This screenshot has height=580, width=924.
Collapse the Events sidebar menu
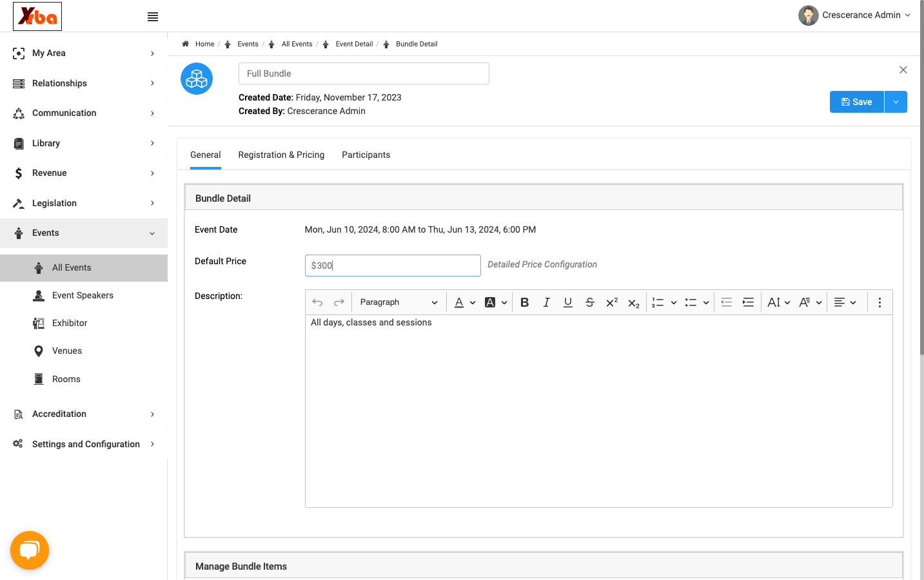[x=84, y=233]
